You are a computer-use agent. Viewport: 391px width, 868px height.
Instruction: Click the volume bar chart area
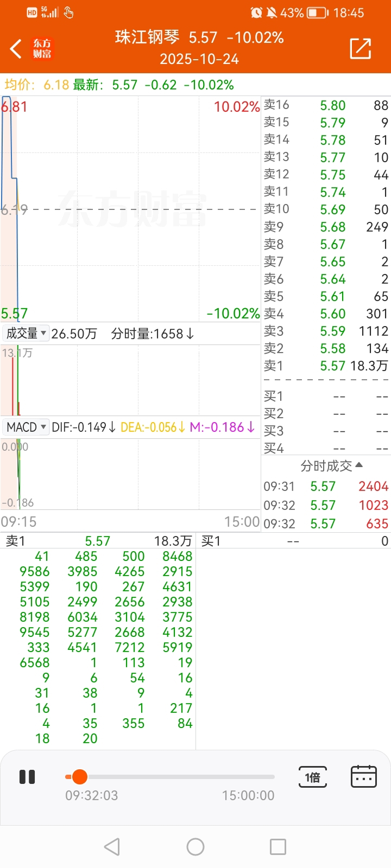130,381
